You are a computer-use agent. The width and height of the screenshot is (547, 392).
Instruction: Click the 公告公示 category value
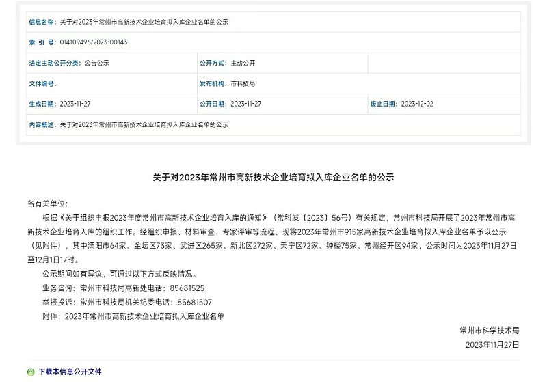point(96,63)
